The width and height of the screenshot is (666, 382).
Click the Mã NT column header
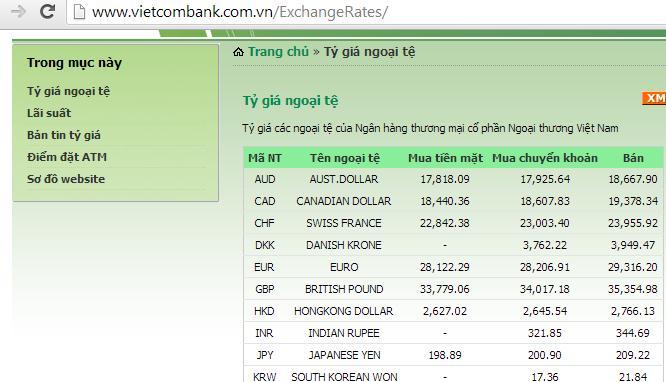(x=265, y=158)
